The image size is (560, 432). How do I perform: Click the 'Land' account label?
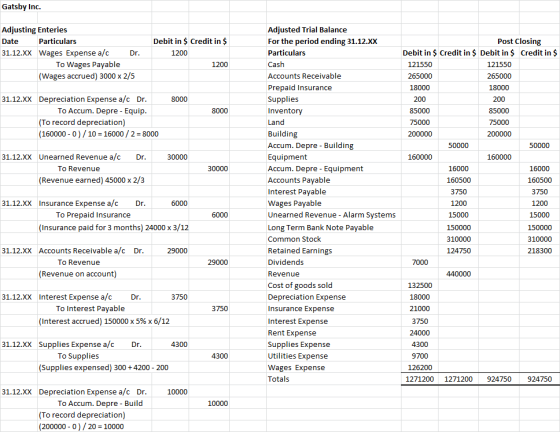click(276, 122)
